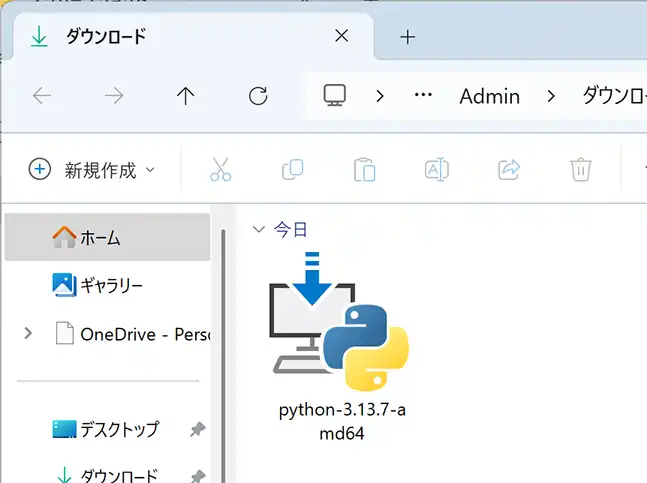The height and width of the screenshot is (483, 647).
Task: Open the 新規作成 dropdown menu
Action: point(92,170)
